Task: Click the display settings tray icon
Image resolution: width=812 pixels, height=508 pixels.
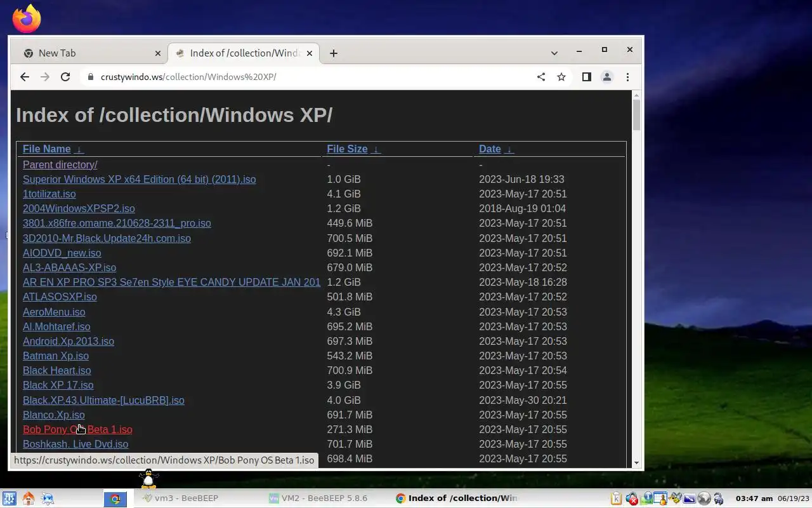Action: point(690,498)
